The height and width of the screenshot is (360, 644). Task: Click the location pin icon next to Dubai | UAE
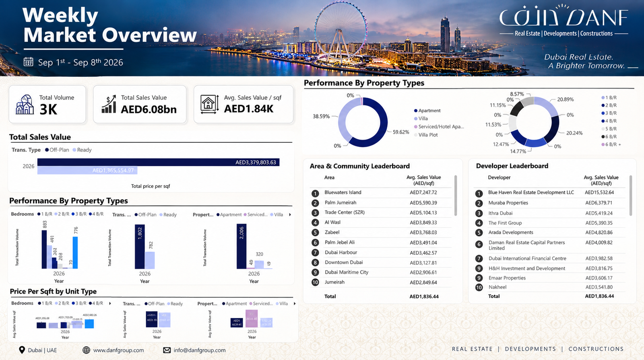coord(22,350)
